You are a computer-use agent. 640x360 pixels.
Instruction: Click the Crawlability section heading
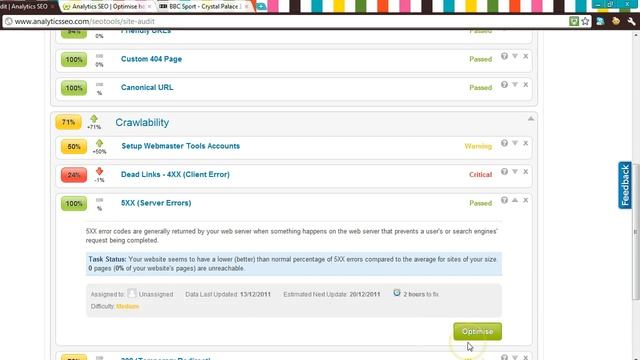coord(142,122)
